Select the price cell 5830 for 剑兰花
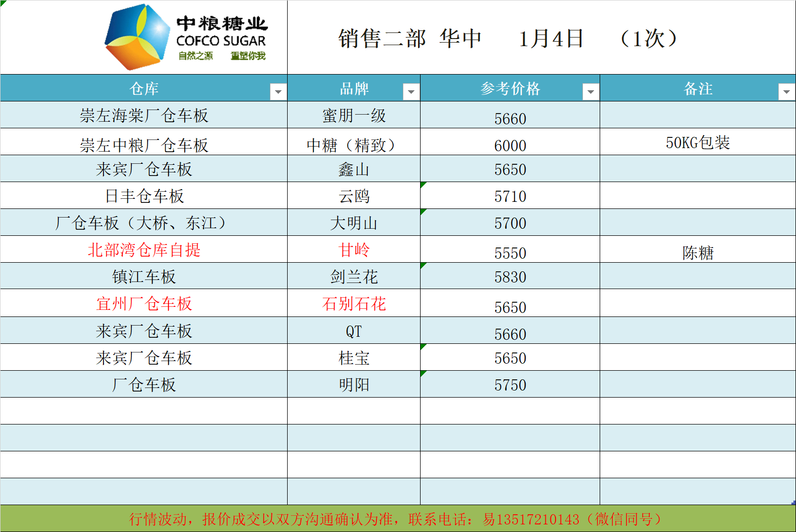Image resolution: width=796 pixels, height=532 pixels. (x=510, y=277)
